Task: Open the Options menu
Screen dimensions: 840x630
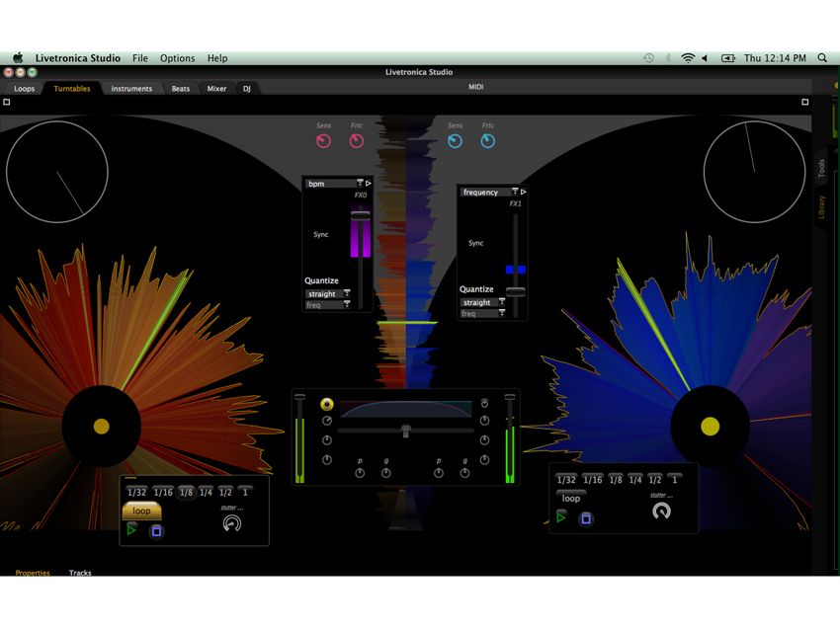Action: (x=177, y=58)
